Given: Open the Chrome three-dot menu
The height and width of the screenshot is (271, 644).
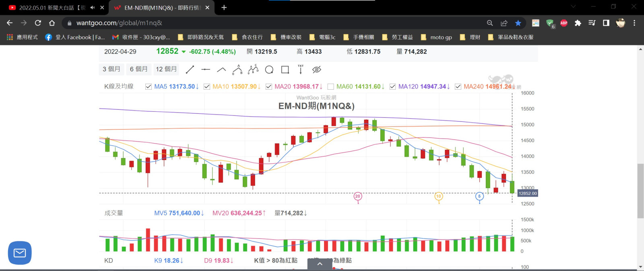Looking at the screenshot, I should point(634,23).
